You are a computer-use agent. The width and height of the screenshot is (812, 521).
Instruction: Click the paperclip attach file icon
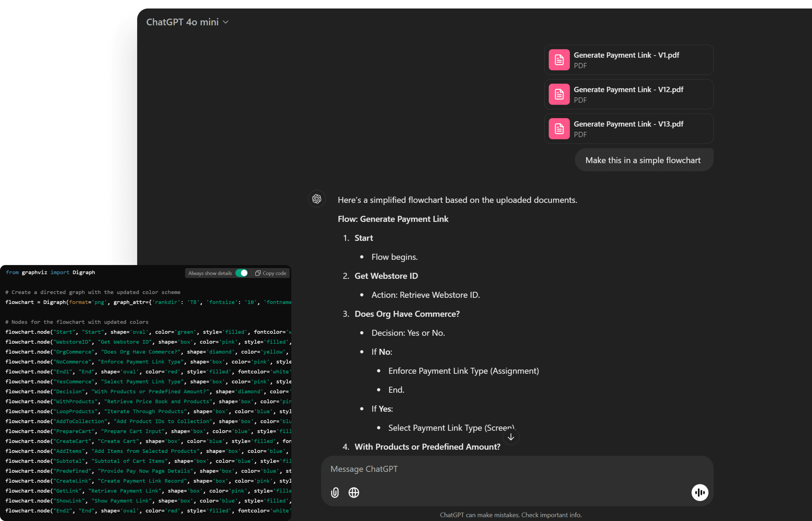point(335,492)
